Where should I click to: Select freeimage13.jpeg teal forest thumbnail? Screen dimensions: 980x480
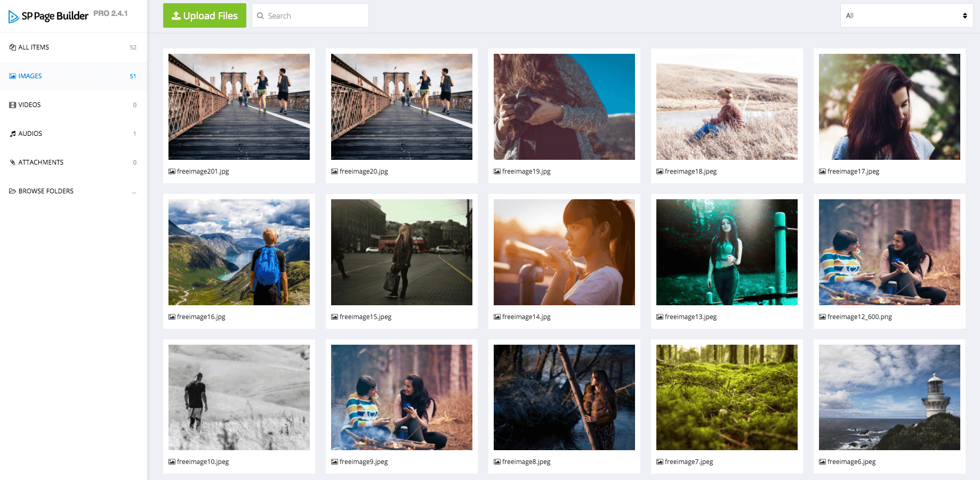(x=727, y=252)
